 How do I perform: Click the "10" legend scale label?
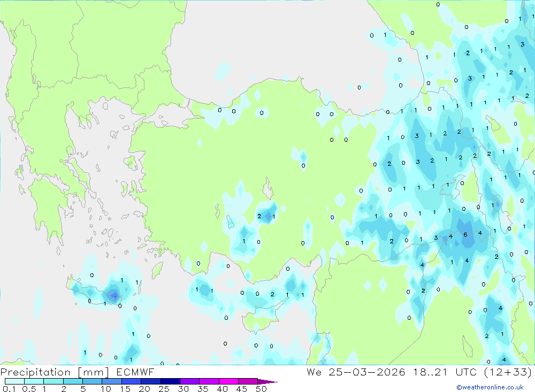pyautogui.click(x=106, y=389)
